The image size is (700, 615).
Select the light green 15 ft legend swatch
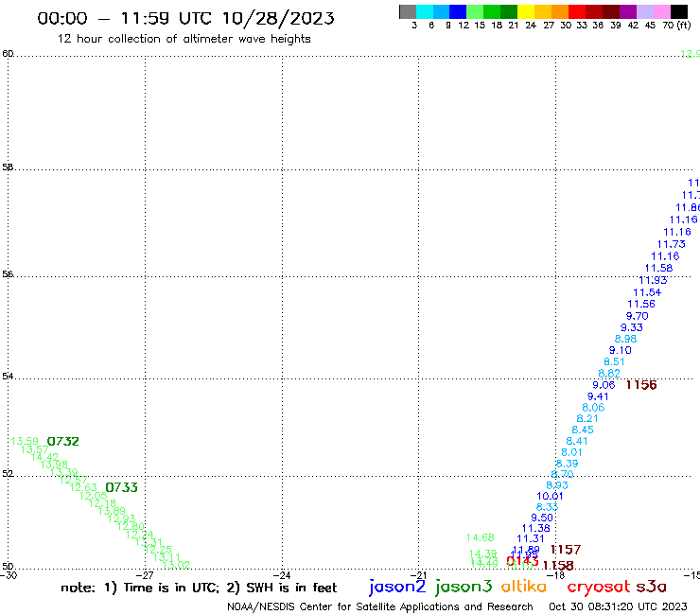pos(475,11)
